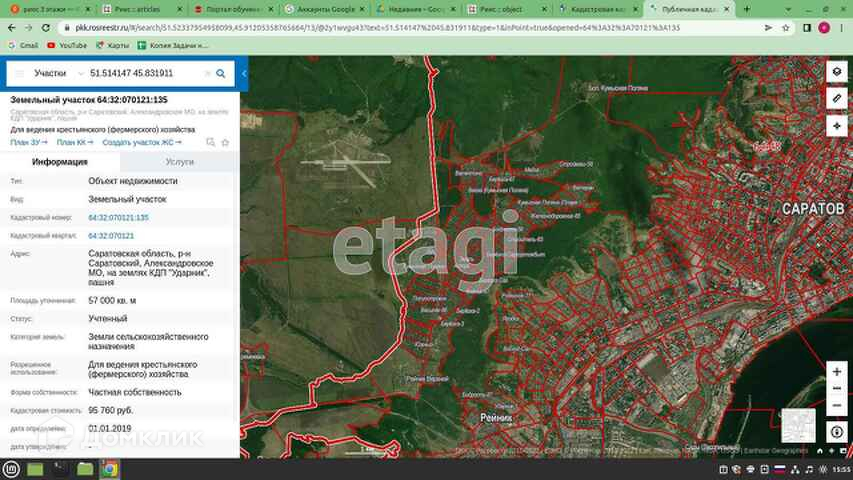853x480 pixels.
Task: Click the Russian flag keyboard layout indicator
Action: (780, 469)
